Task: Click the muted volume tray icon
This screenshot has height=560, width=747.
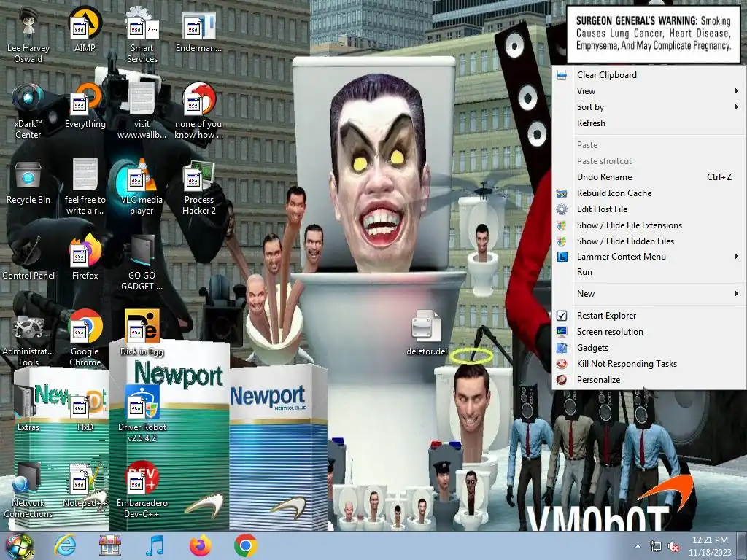Action: coord(674,547)
